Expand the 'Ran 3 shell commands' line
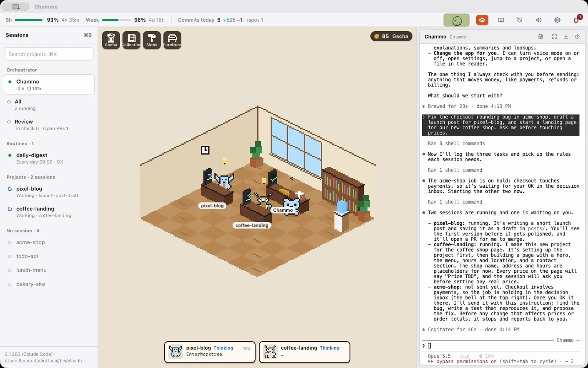The height and width of the screenshot is (368, 588). point(456,144)
